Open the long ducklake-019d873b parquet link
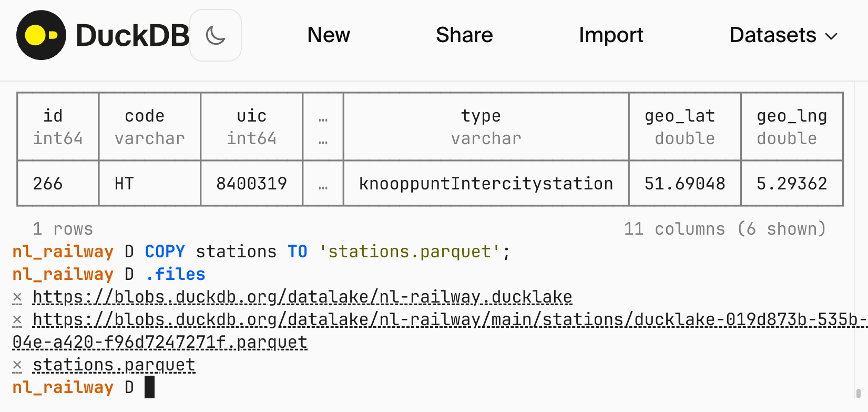The image size is (868, 412). [447, 320]
